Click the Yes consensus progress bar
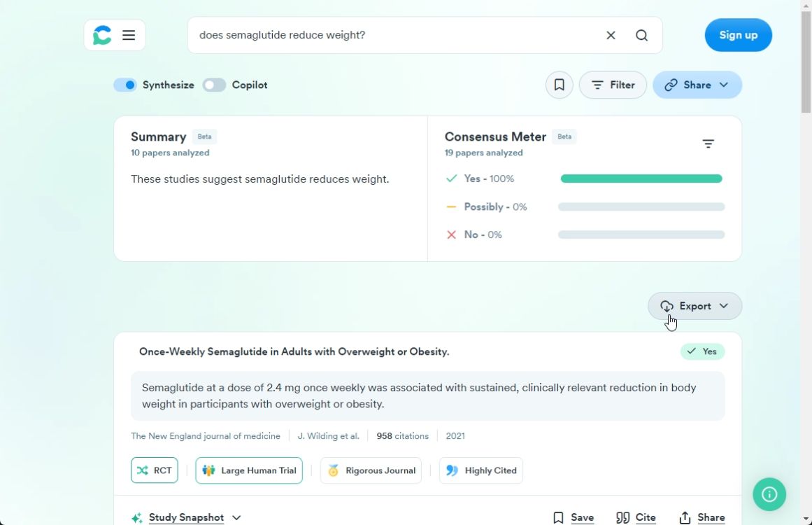The height and width of the screenshot is (525, 812). (641, 178)
